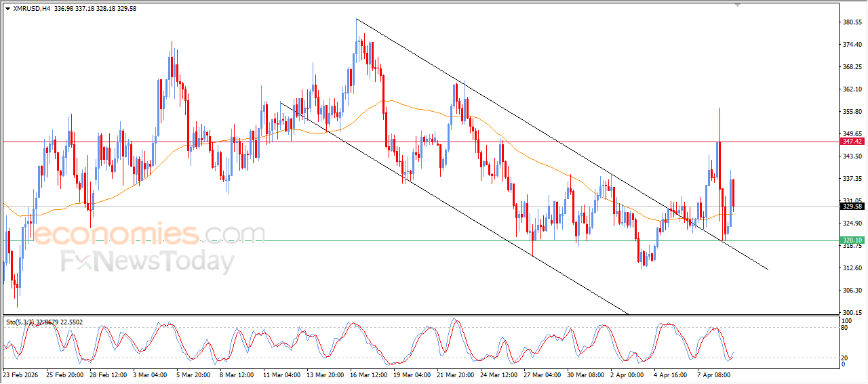This screenshot has height=384, width=868.
Task: Click the XMRUSD,H4 symbol title text
Action: [x=31, y=9]
